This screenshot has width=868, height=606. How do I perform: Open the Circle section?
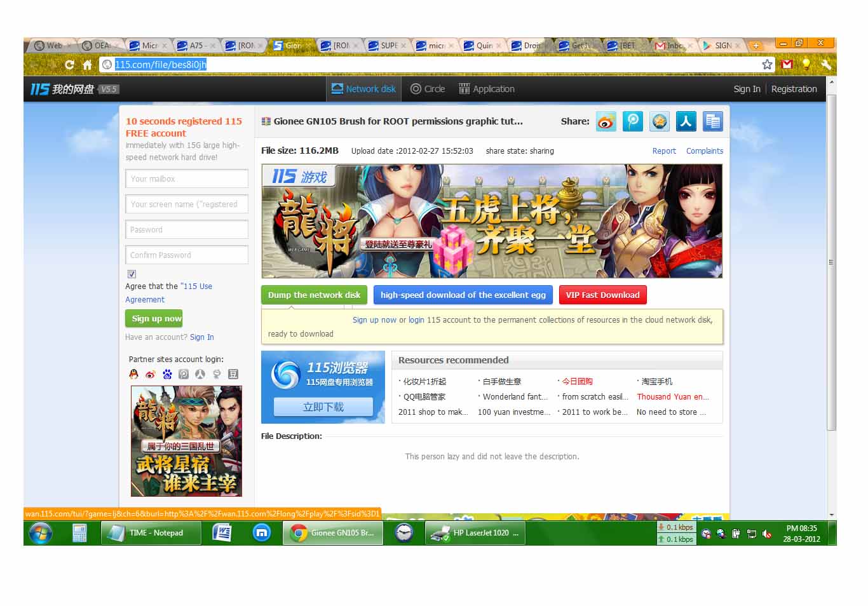428,89
